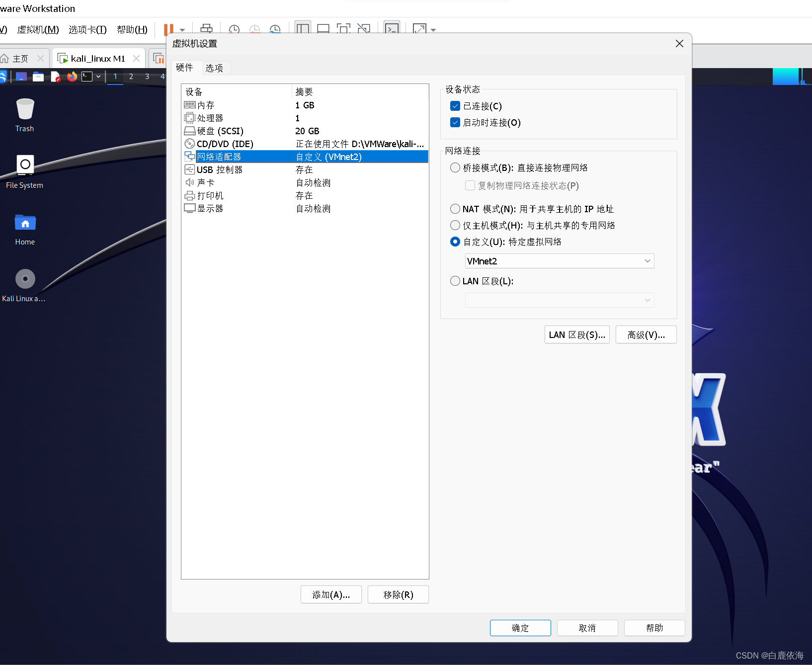Click the LAN 区段(S)... button
The image size is (812, 665).
coord(577,334)
